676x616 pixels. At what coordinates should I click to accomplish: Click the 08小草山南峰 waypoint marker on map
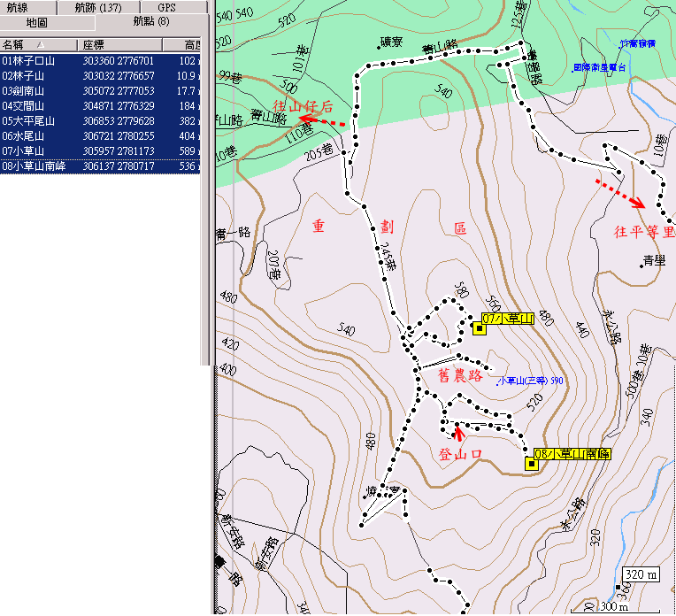pyautogui.click(x=531, y=463)
